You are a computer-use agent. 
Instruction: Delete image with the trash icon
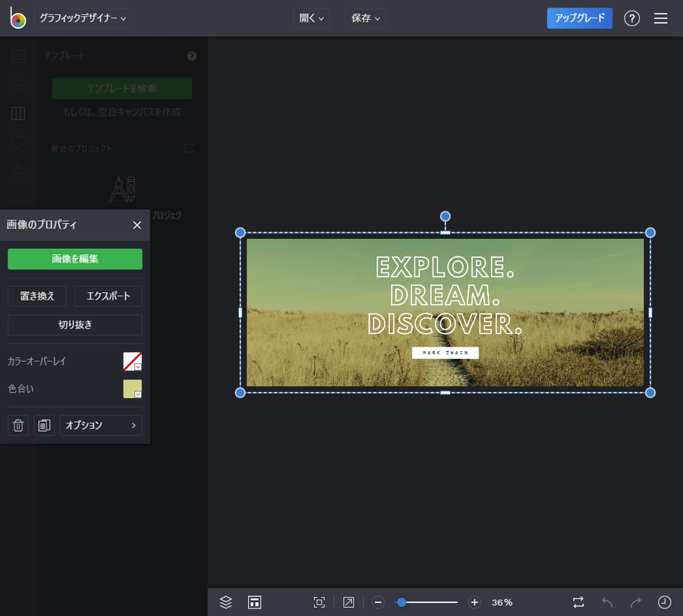[x=18, y=426]
